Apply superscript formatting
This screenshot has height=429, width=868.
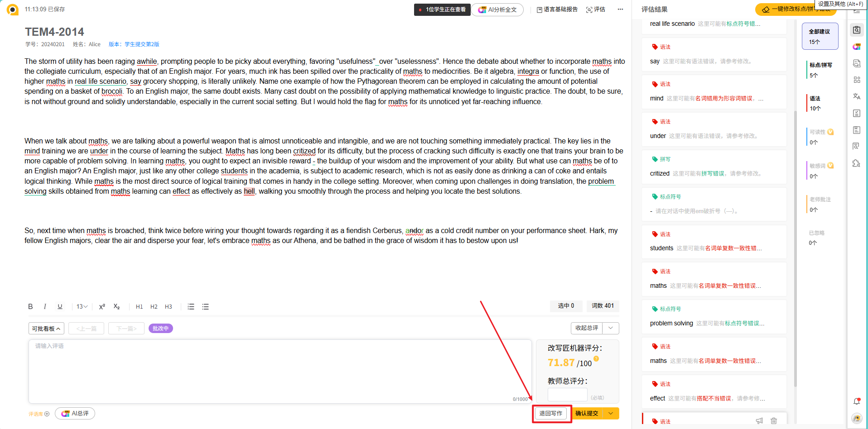point(102,307)
